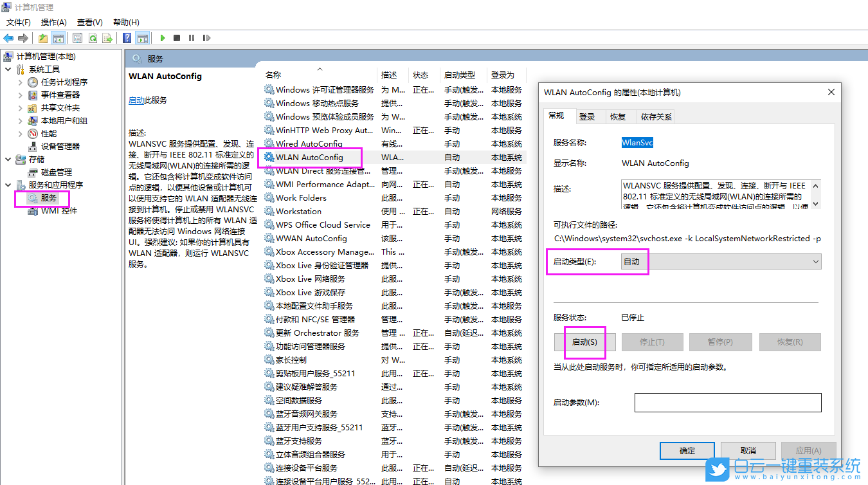
Task: Pause the service using the pause toolbar icon
Action: (191, 37)
